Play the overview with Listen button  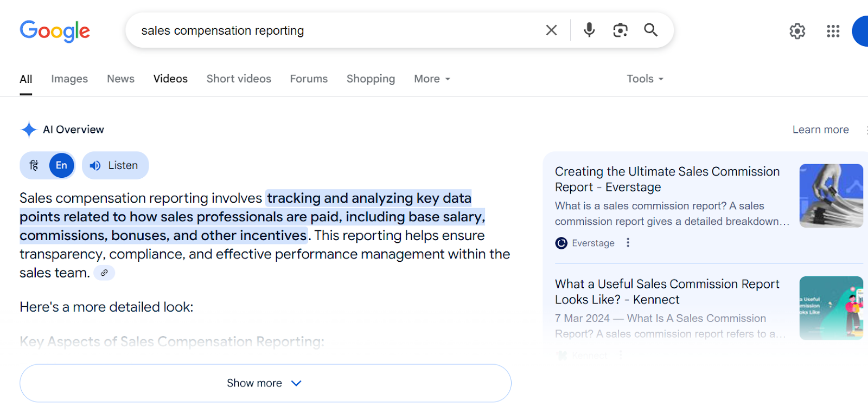click(x=115, y=165)
